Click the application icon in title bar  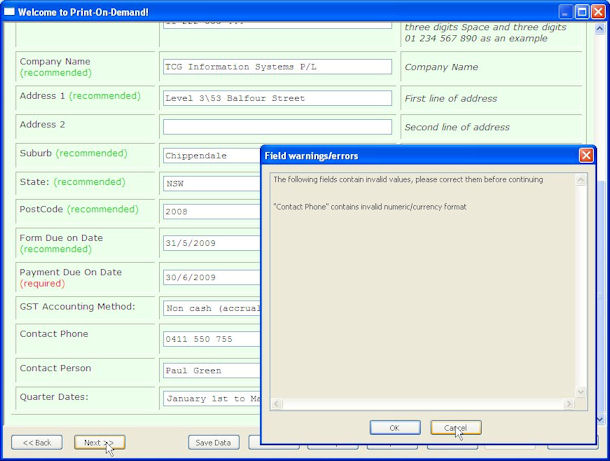[9, 11]
